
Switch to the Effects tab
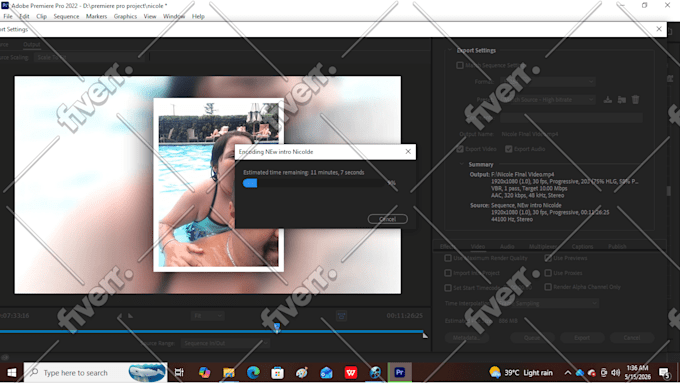(x=448, y=246)
